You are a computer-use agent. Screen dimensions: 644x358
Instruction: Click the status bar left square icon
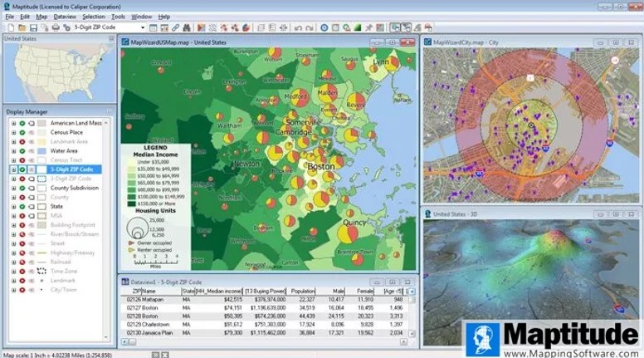point(155,355)
